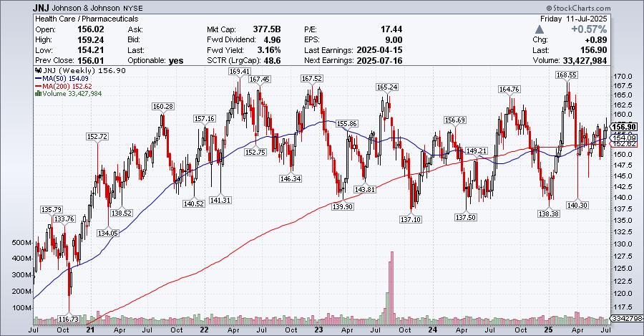The width and height of the screenshot is (644, 336).
Task: Select the Health Care / Pharmaceuticals sector label
Action: coord(87,19)
